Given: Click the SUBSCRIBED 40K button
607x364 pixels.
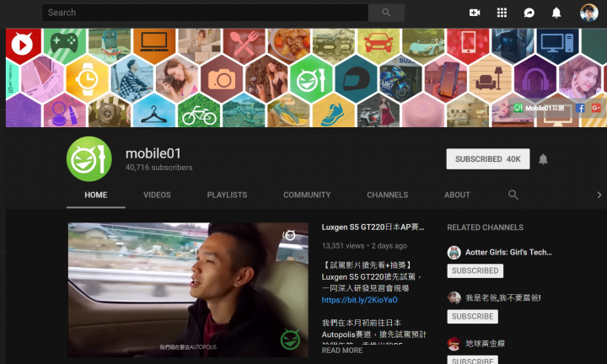Looking at the screenshot, I should coord(488,159).
